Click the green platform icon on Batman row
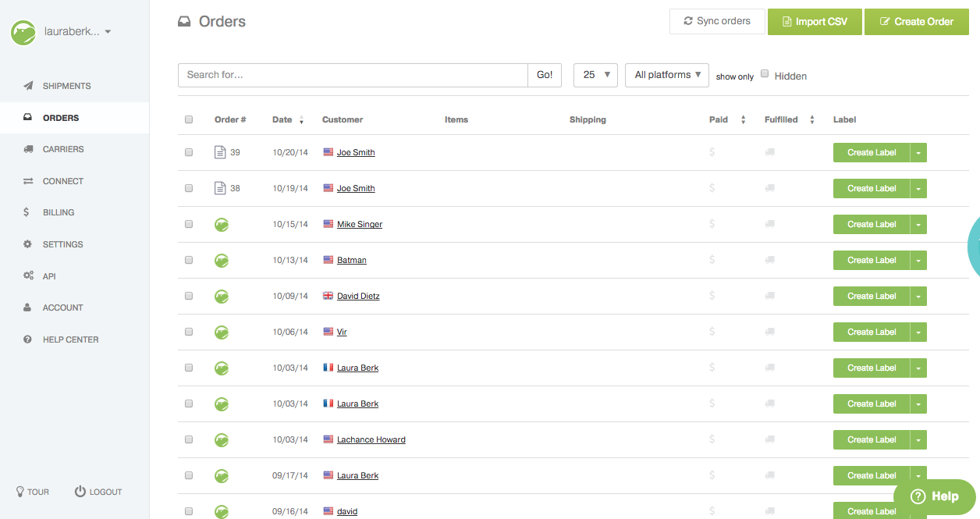 point(222,261)
